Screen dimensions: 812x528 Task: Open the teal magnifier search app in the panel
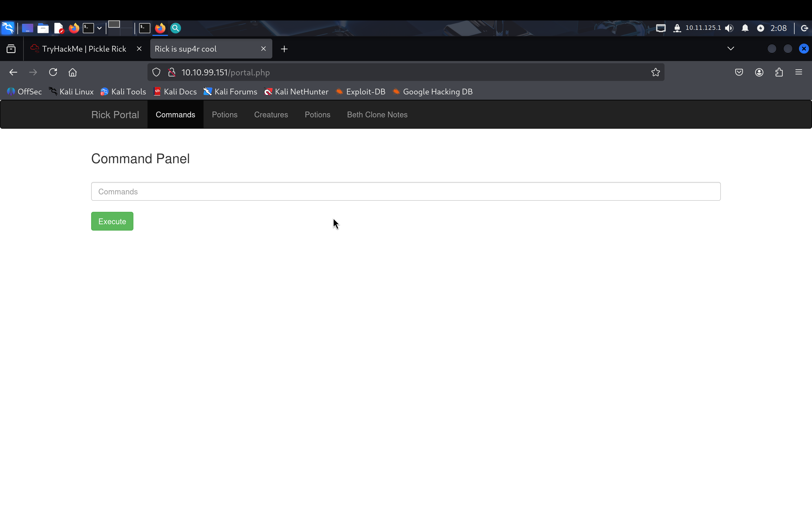pos(175,28)
